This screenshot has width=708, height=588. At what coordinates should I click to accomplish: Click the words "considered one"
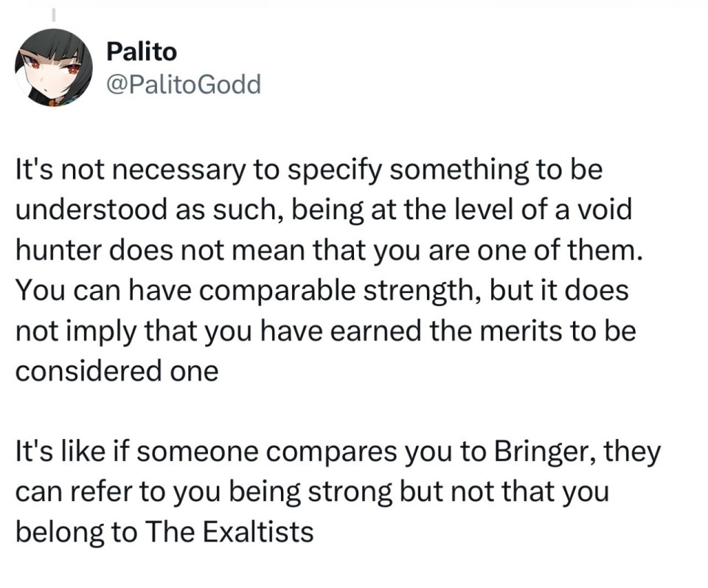point(117,370)
